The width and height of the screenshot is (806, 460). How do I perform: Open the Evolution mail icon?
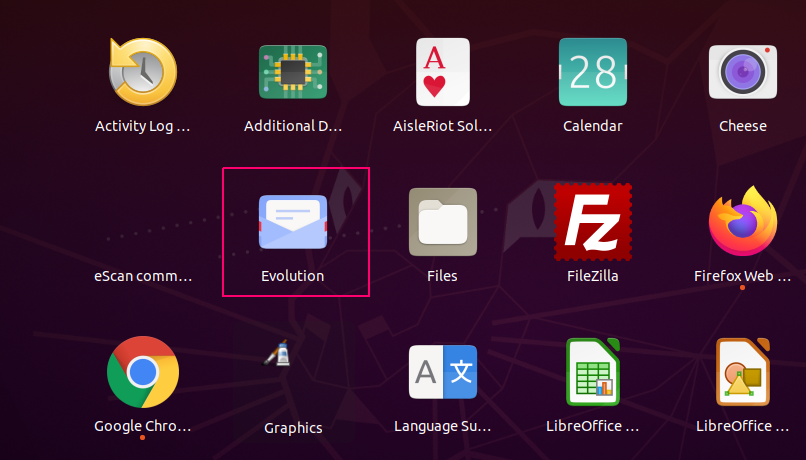(x=292, y=222)
